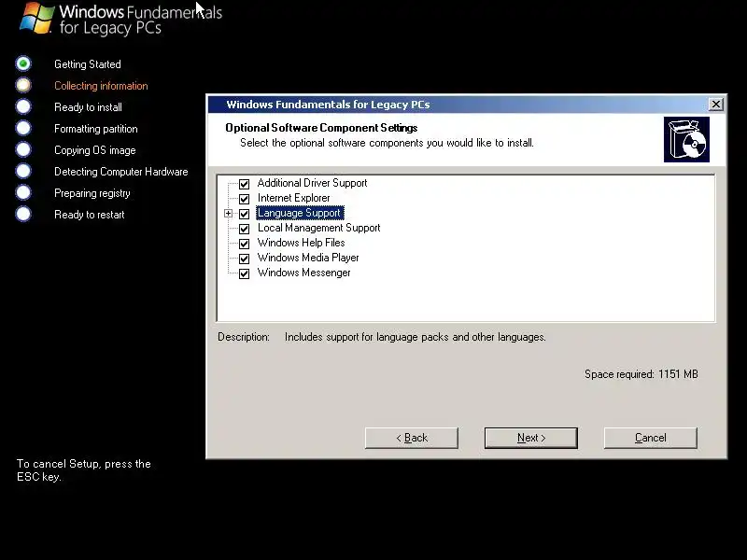The width and height of the screenshot is (747, 560).
Task: Click the Windows flag logo
Action: click(x=36, y=18)
